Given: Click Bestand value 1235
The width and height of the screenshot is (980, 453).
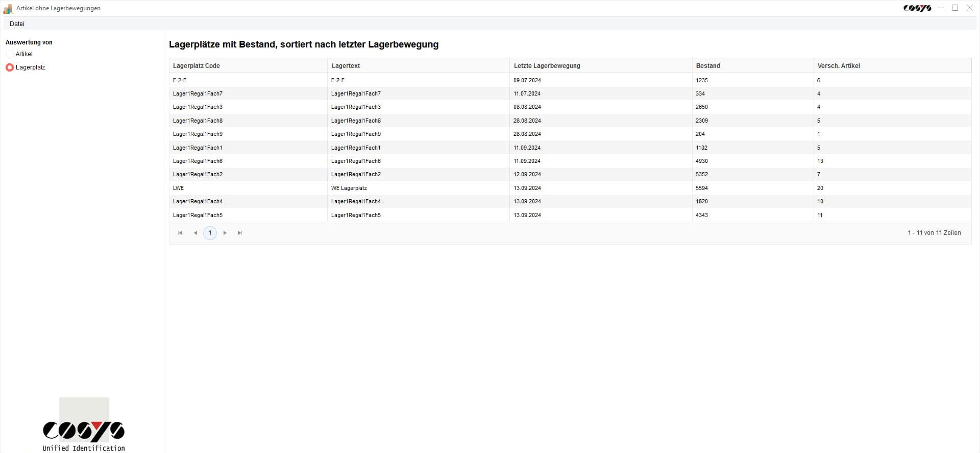Looking at the screenshot, I should point(702,81).
